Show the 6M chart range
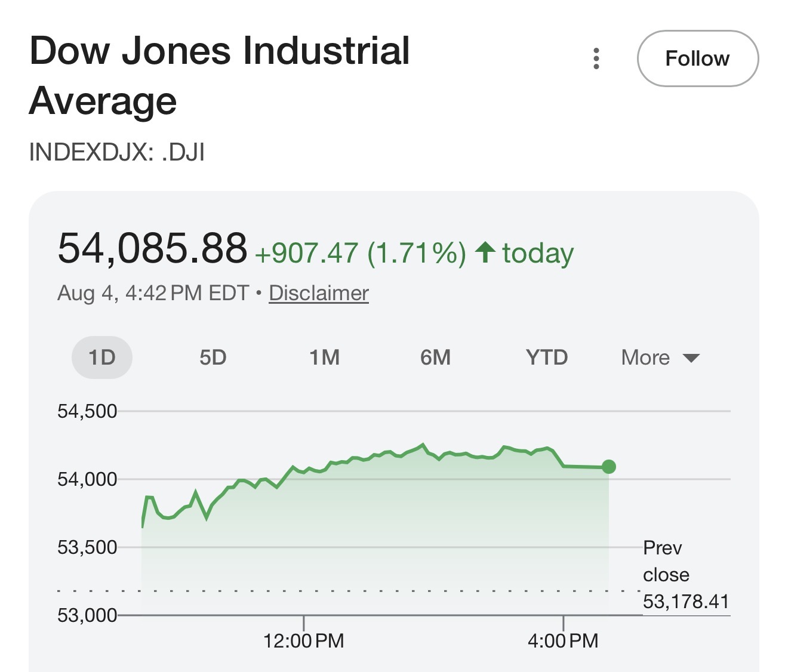788x672 pixels. click(435, 357)
